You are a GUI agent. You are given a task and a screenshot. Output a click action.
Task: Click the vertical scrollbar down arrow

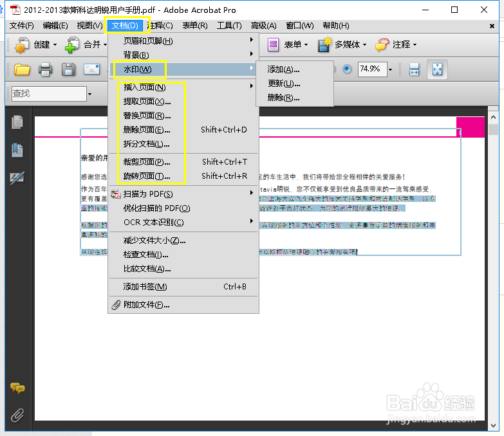point(494,426)
